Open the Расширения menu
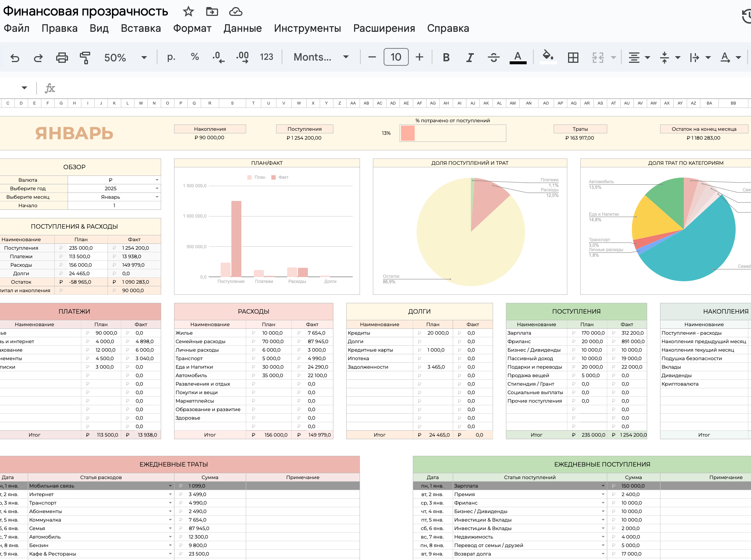751x560 pixels. [x=384, y=28]
